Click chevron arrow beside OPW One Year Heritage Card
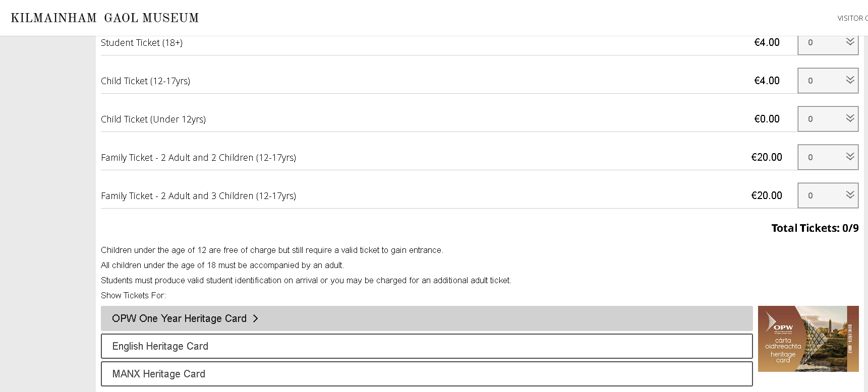868x392 pixels. [x=255, y=318]
